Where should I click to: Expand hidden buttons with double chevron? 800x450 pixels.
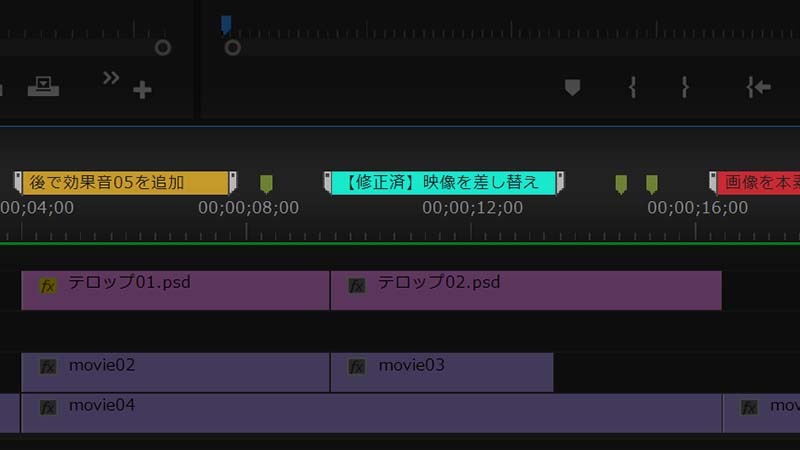coord(111,77)
